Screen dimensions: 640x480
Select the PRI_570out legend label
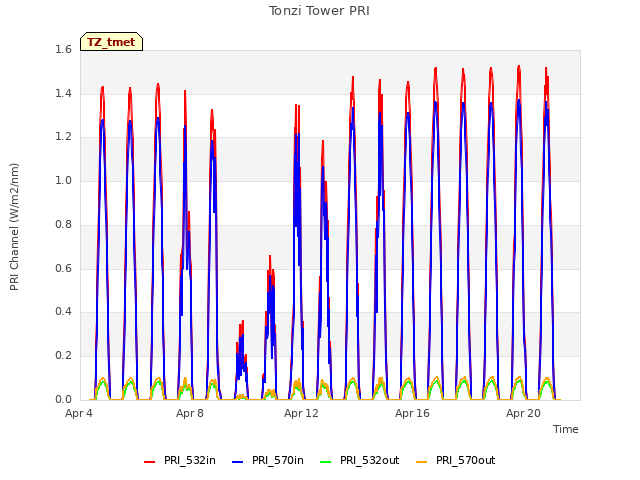466,460
